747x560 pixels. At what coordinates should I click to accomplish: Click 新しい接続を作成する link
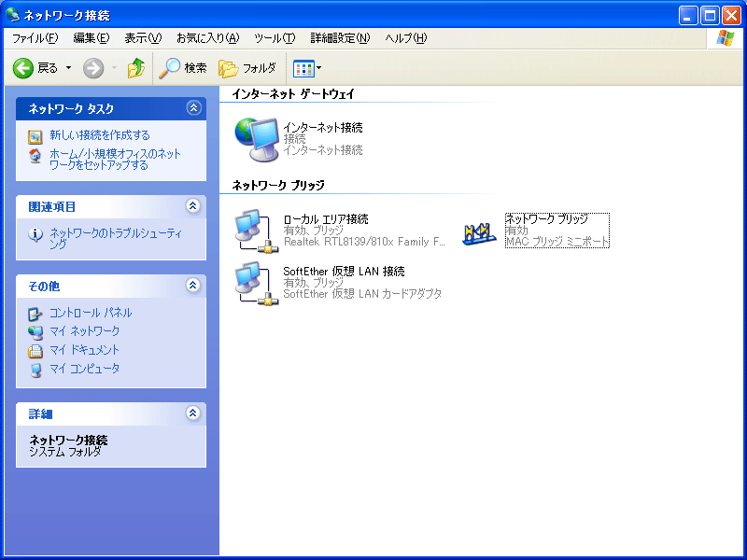pyautogui.click(x=100, y=135)
